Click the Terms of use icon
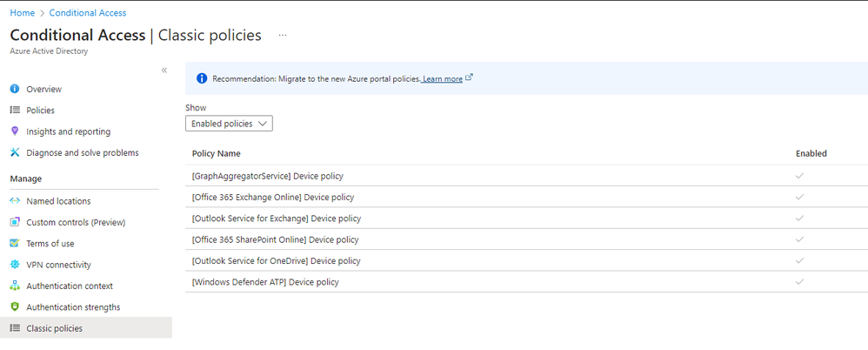This screenshot has width=868, height=350. (15, 244)
